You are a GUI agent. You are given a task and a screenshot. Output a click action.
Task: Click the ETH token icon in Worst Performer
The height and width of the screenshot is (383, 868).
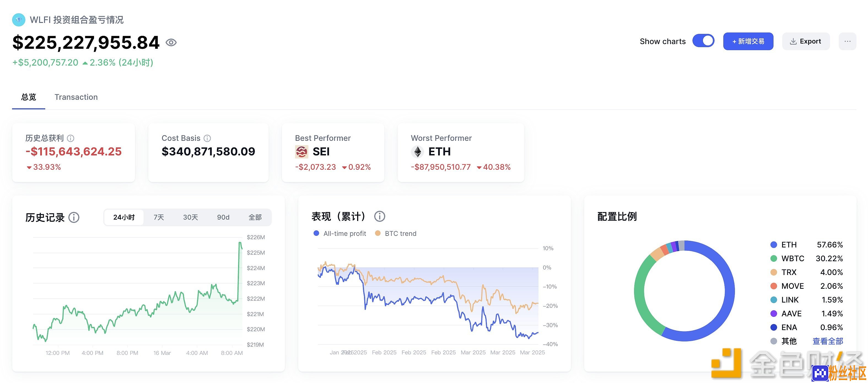417,152
